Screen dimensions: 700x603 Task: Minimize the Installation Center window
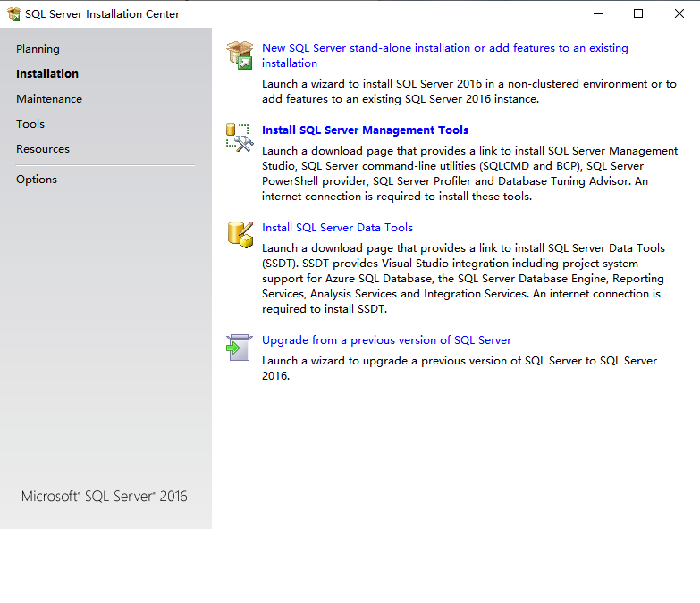tap(598, 13)
